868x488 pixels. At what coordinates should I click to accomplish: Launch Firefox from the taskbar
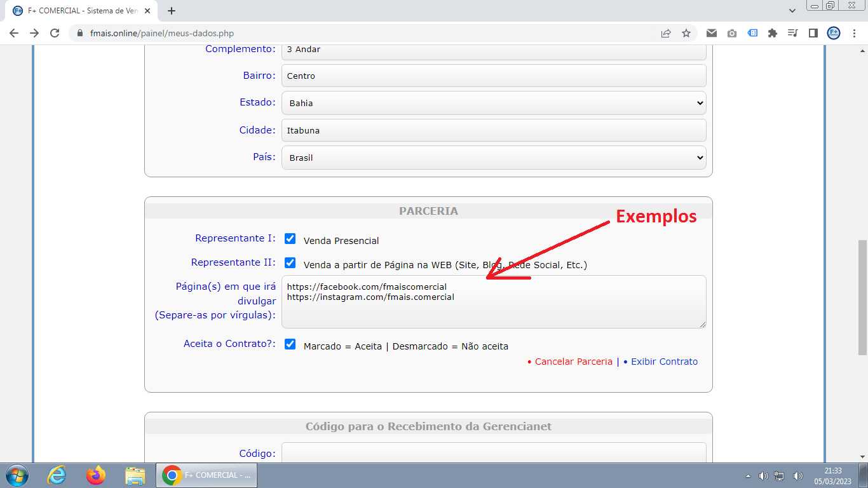pos(96,475)
